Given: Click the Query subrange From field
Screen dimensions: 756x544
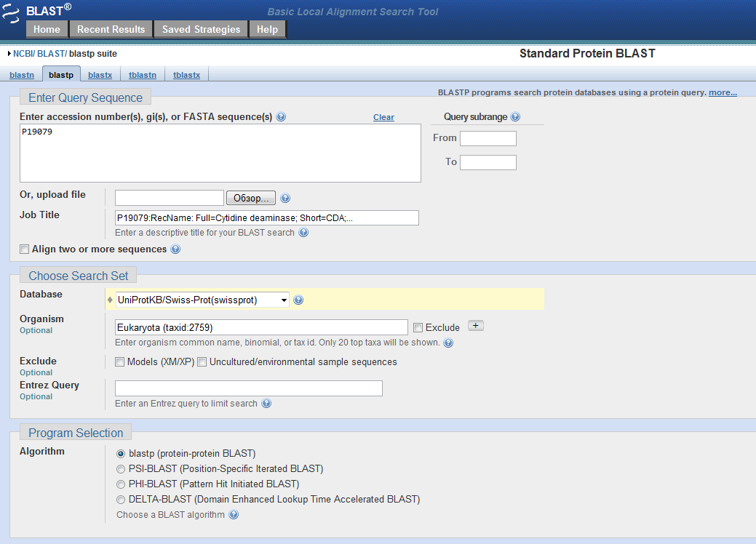Looking at the screenshot, I should click(x=488, y=139).
